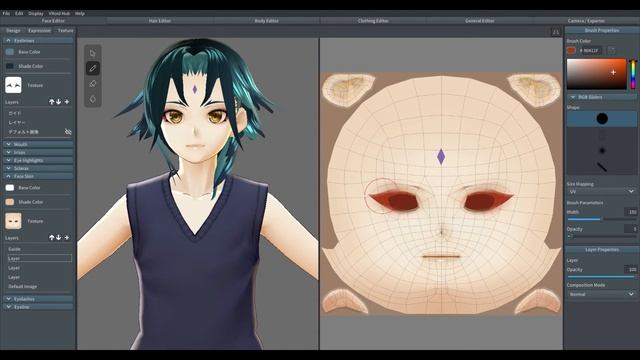The width and height of the screenshot is (640, 360).
Task: Open the Size Mapping dropdown
Action: coord(602,191)
